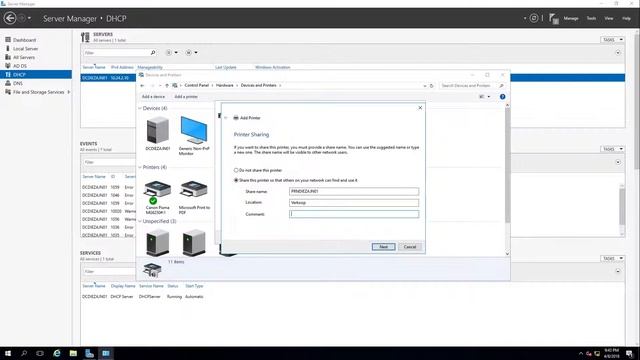The height and width of the screenshot is (360, 640).
Task: Select the DHCP Server service row
Action: point(143,297)
